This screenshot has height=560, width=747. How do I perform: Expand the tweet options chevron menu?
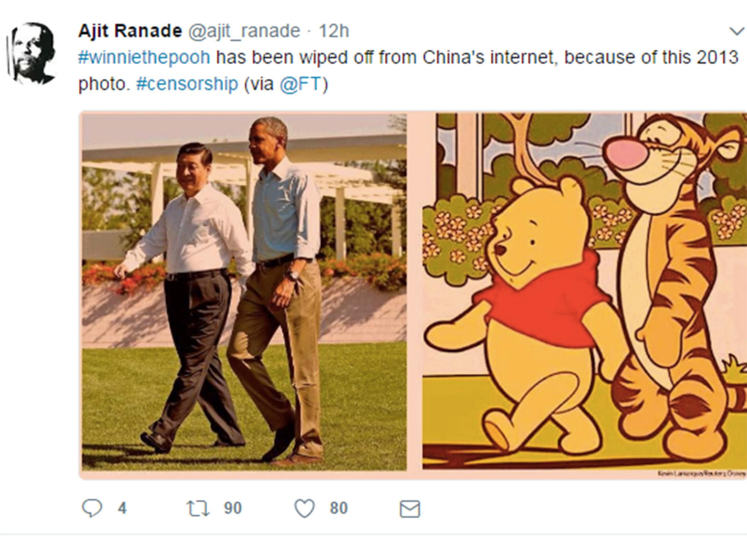click(x=737, y=32)
